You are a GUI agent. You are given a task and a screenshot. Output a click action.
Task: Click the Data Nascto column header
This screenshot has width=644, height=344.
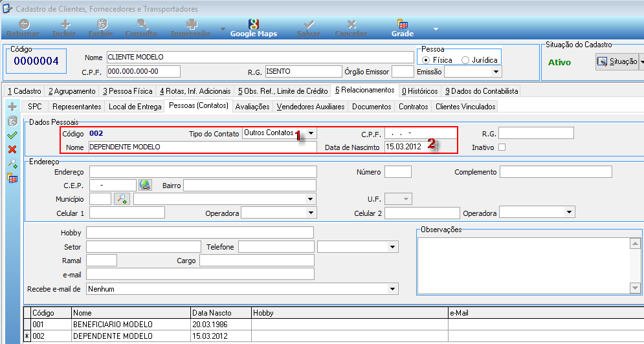pyautogui.click(x=221, y=313)
